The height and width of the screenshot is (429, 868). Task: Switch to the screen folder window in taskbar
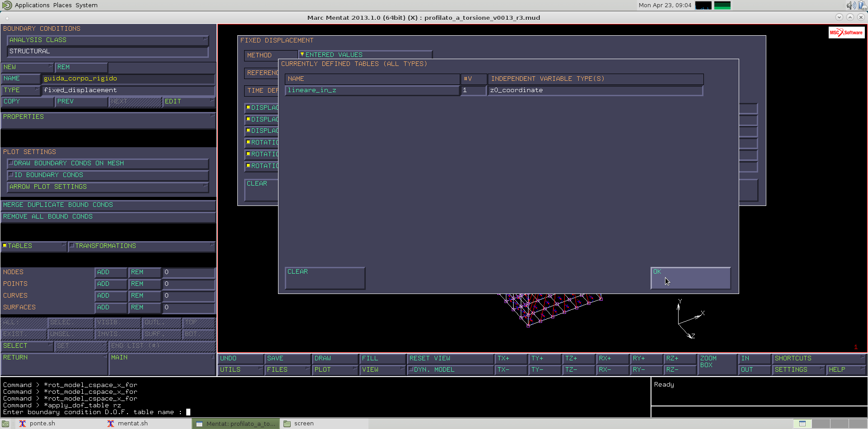pos(298,424)
